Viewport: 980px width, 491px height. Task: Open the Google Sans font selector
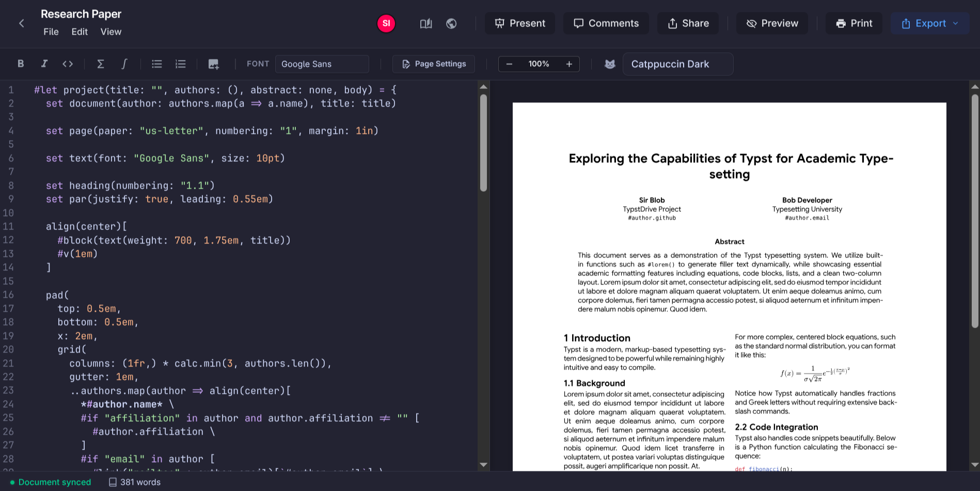(322, 64)
